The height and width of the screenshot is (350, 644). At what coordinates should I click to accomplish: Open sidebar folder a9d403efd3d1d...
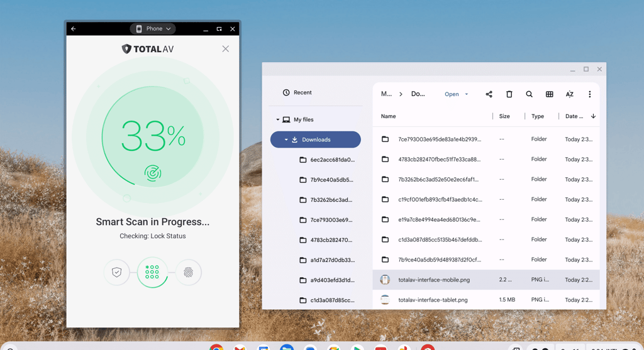[327, 280]
